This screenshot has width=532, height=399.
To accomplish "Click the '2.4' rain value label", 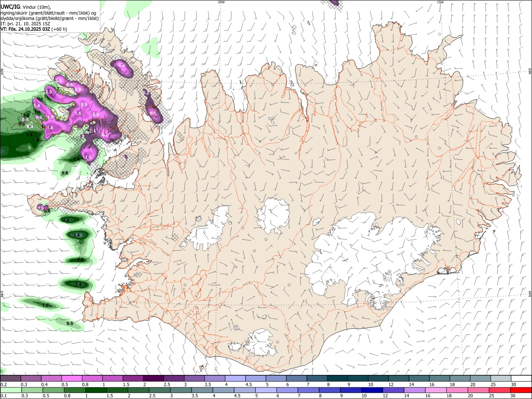I will tap(78, 285).
